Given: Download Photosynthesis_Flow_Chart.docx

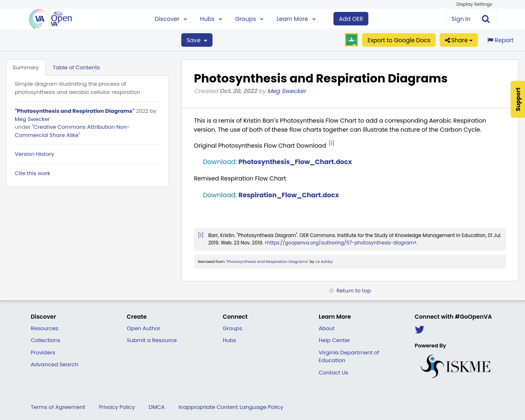Looking at the screenshot, I should (277, 162).
